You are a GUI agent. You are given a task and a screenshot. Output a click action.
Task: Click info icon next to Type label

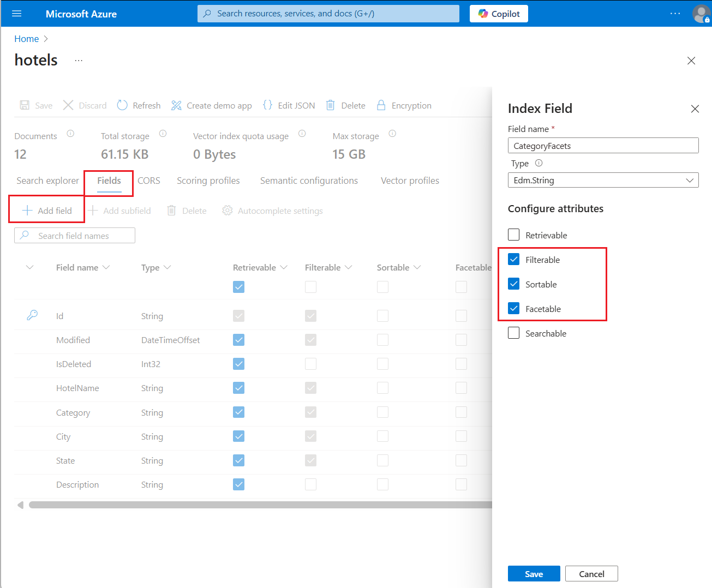tap(539, 163)
